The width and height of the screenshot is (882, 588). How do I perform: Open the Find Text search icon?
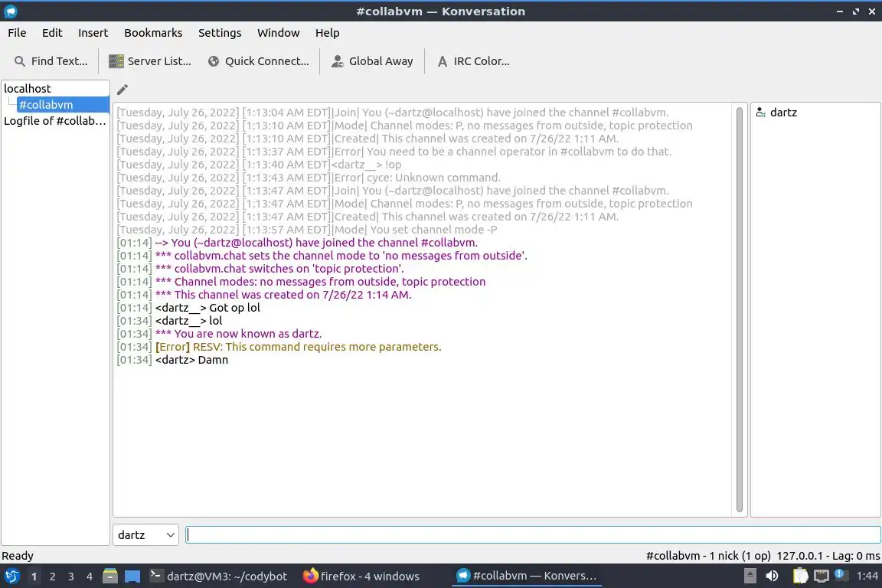[x=20, y=61]
